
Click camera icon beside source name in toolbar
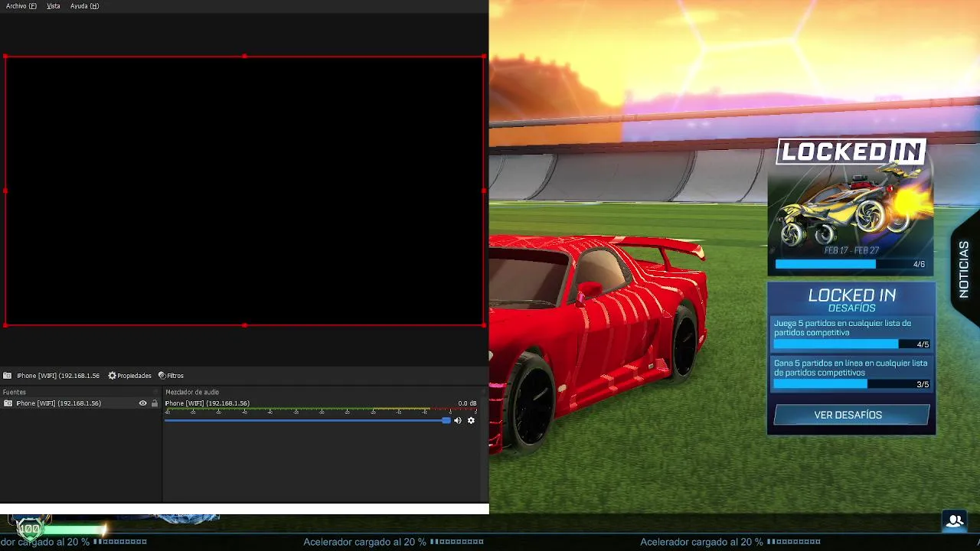tap(8, 376)
